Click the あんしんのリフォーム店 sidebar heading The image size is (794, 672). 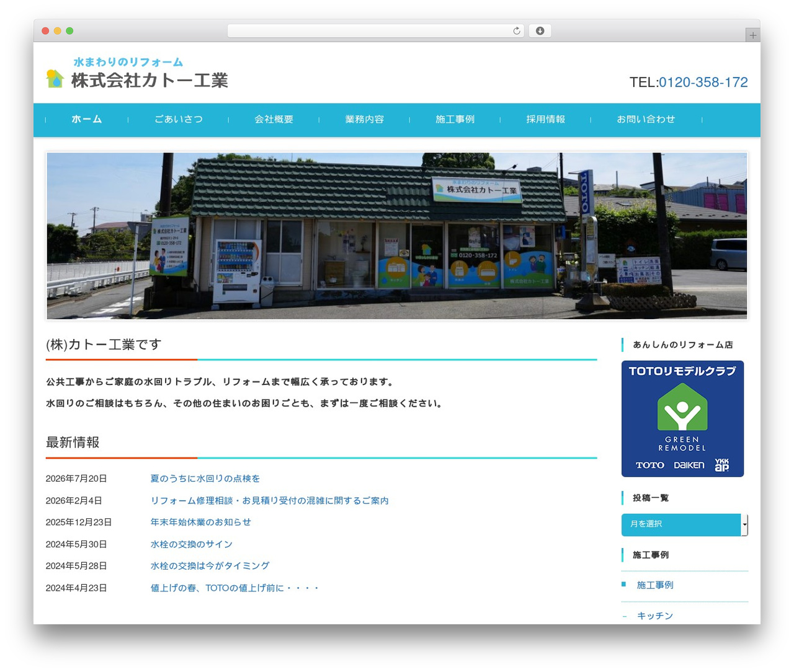[683, 345]
